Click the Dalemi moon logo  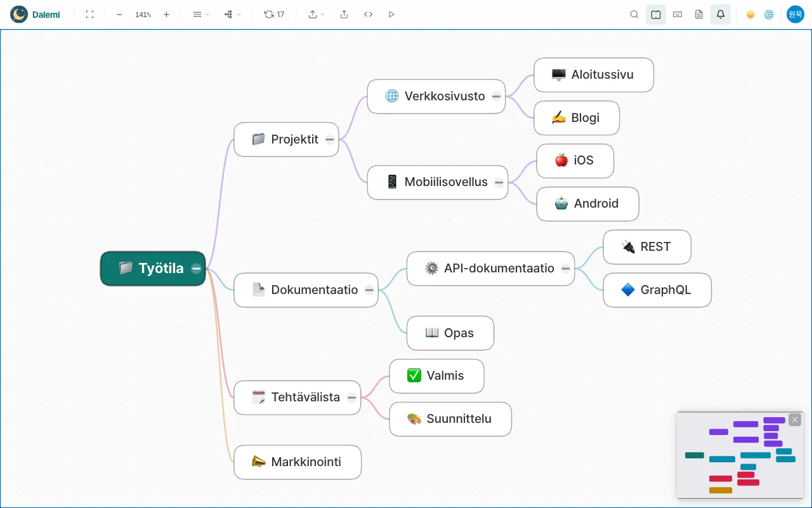[x=19, y=14]
